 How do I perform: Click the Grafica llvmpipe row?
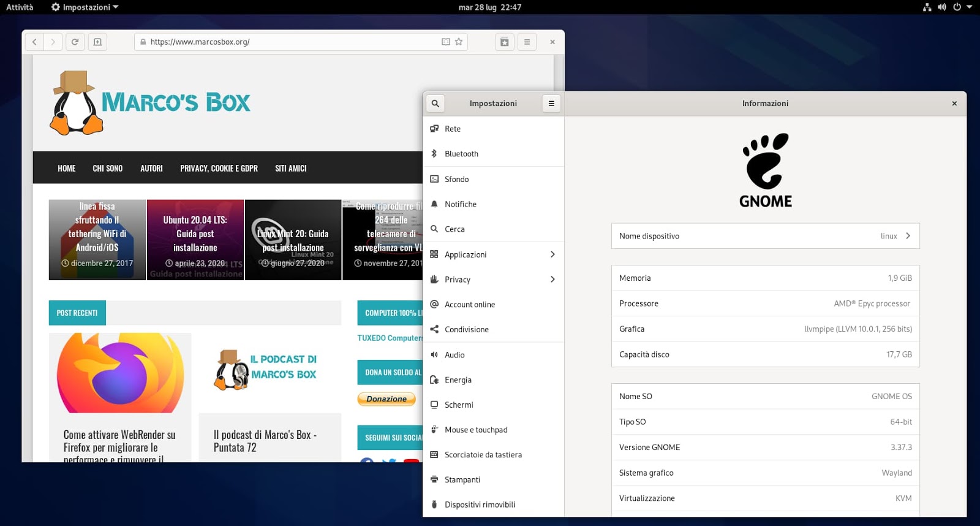(x=765, y=329)
